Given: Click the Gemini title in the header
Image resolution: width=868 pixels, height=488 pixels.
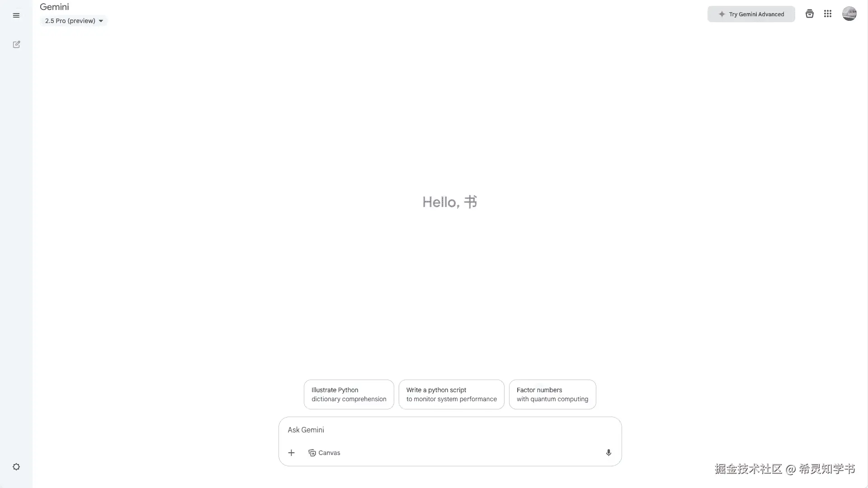Looking at the screenshot, I should click(54, 7).
